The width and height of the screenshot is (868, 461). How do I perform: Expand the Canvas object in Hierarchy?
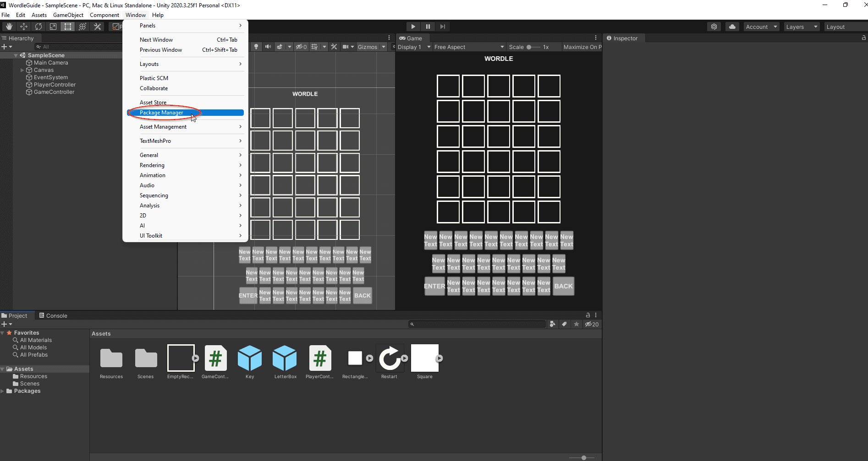pos(22,70)
